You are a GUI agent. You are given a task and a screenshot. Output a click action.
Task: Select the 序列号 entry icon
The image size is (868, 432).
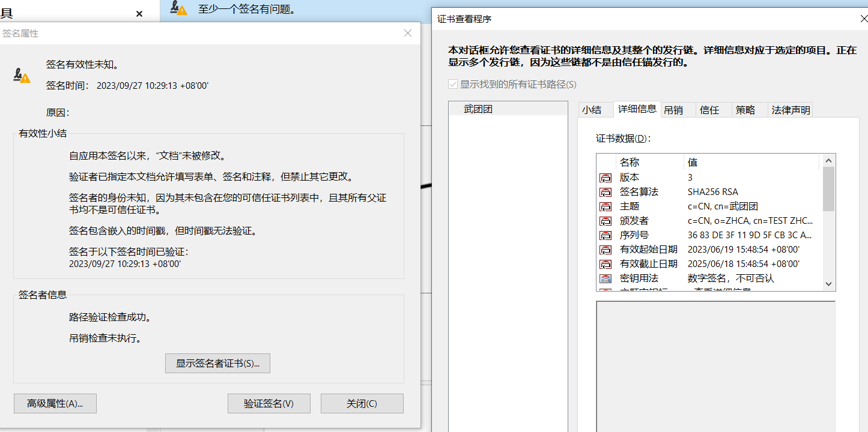pos(606,235)
